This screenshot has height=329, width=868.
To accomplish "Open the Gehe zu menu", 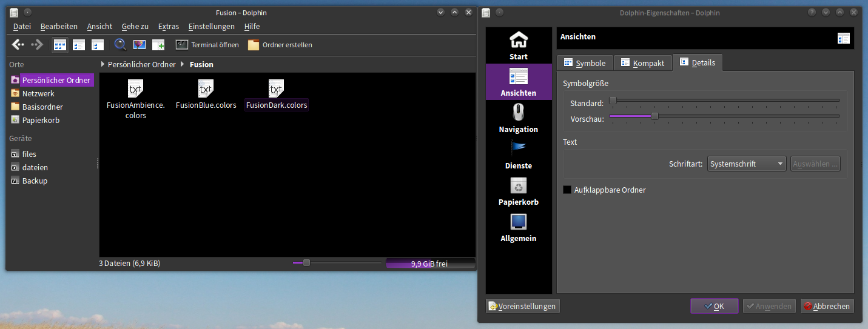I will point(135,26).
